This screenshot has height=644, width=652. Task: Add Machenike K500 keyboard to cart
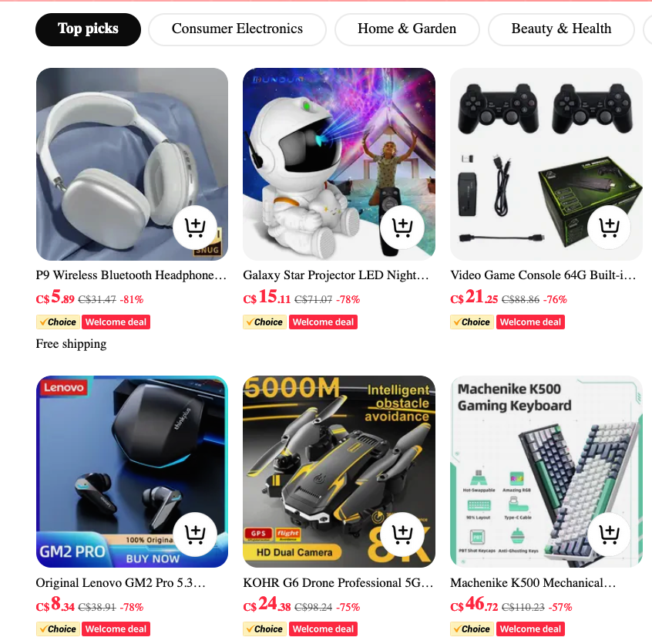click(609, 534)
